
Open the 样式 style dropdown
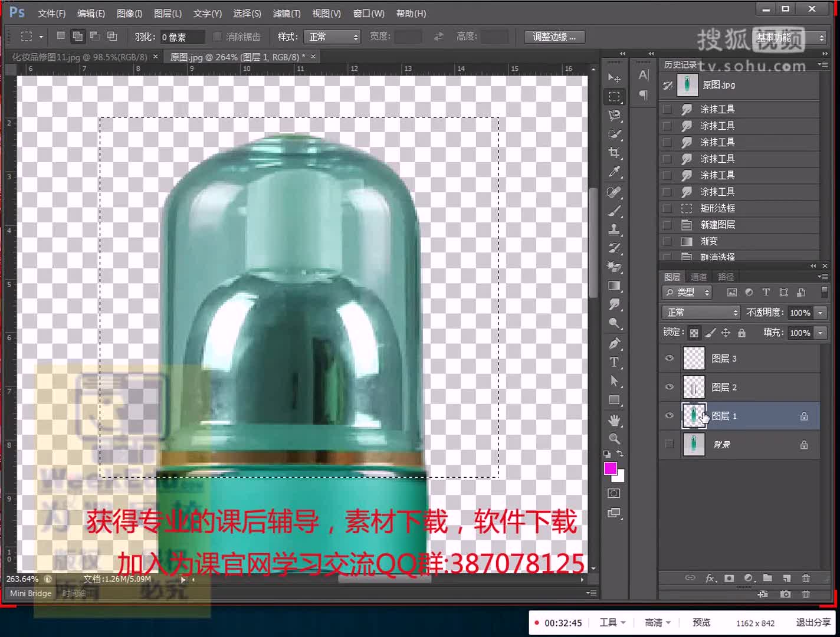tap(333, 37)
